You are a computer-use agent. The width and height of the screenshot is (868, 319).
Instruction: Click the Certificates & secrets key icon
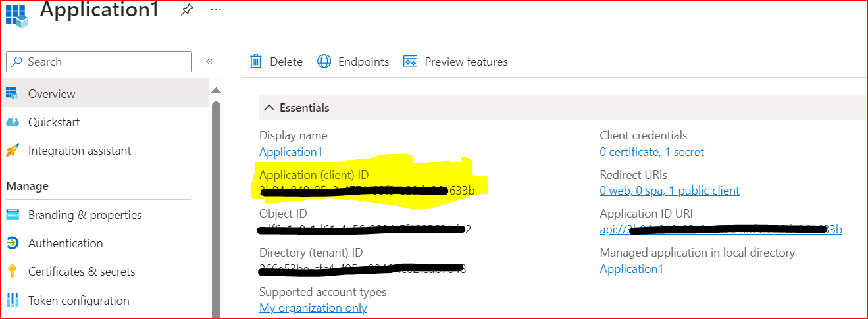click(13, 272)
